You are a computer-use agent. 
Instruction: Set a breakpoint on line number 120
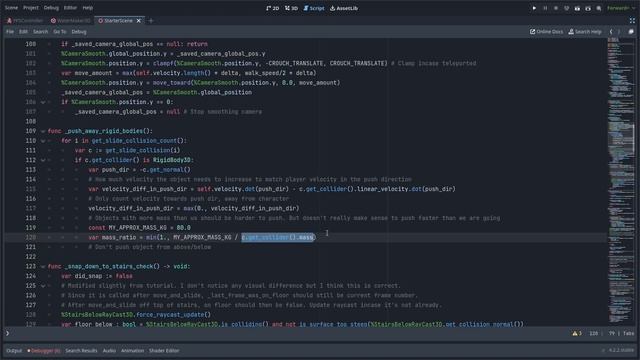[31, 237]
